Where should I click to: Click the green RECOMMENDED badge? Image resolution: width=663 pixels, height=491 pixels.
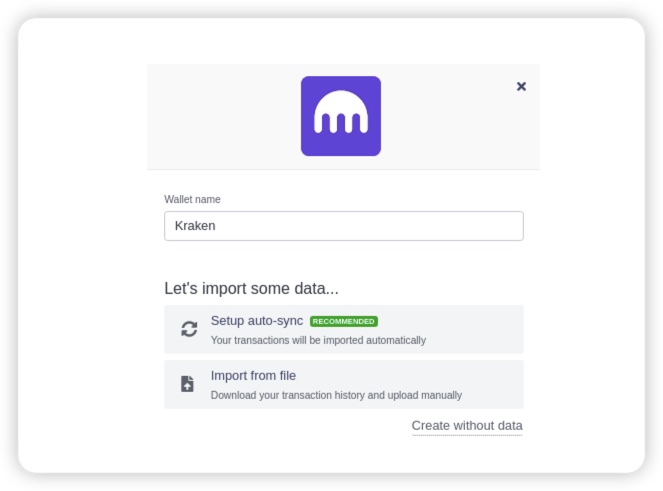click(x=343, y=322)
